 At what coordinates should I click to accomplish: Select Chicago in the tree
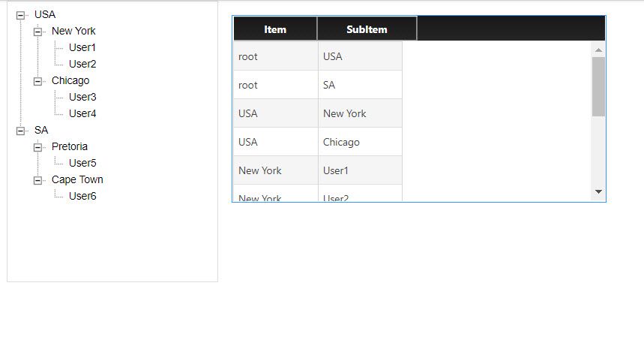[x=70, y=80]
